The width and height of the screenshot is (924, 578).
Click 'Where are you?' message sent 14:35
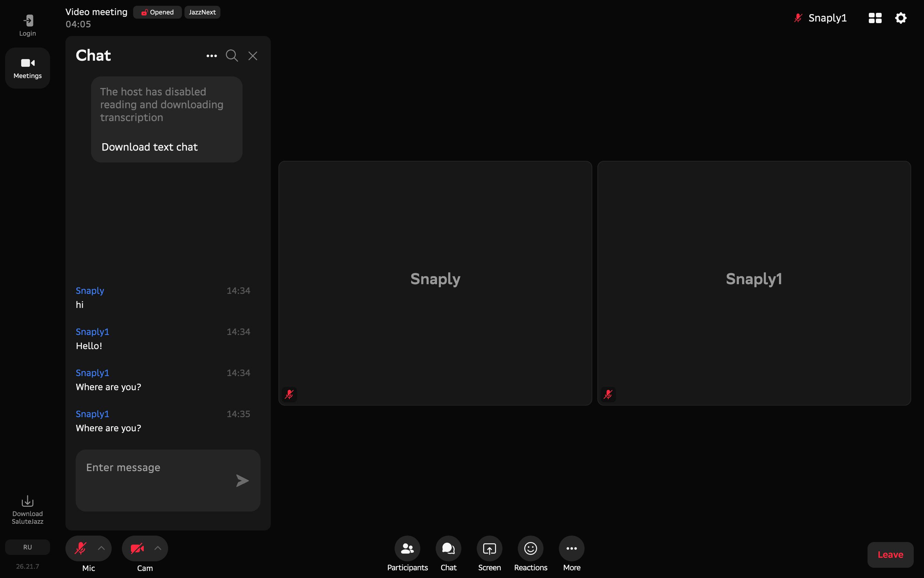[108, 428]
